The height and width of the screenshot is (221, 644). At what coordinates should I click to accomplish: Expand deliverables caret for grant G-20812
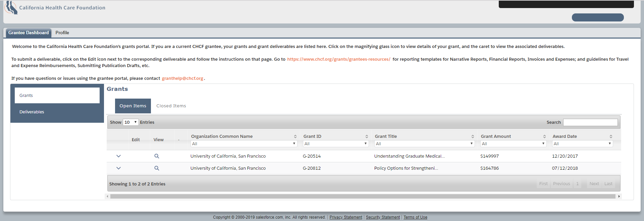tap(118, 168)
